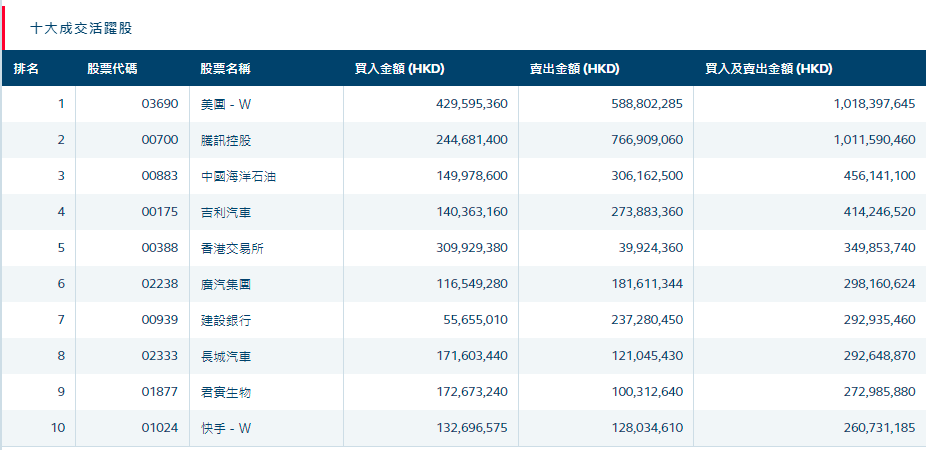
Task: Select stock code 00939
Action: (159, 320)
